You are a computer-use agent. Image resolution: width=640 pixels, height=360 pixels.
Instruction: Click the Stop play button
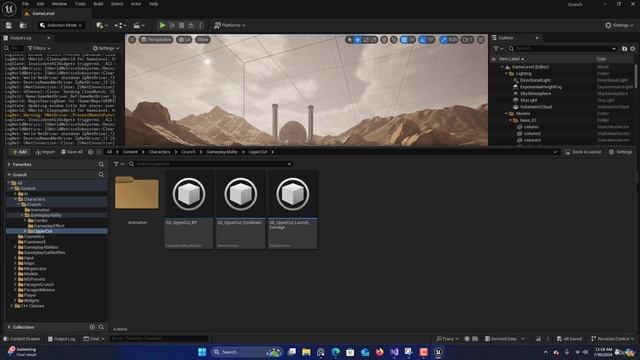tap(182, 25)
